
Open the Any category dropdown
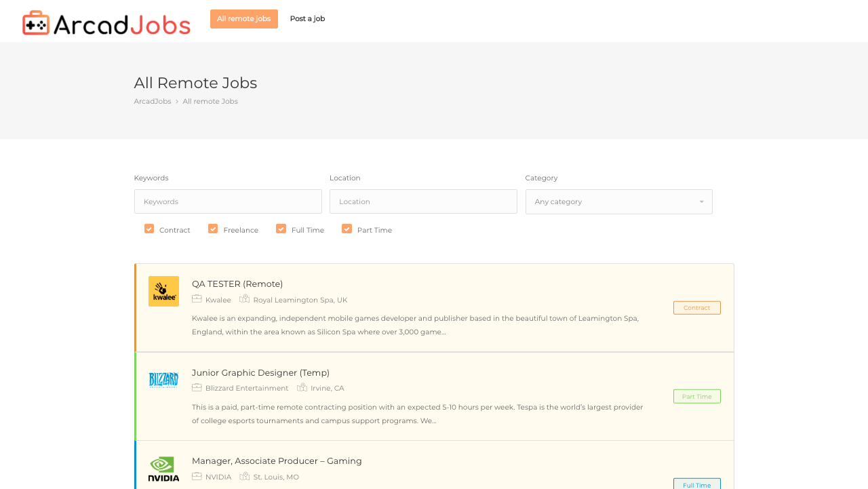point(618,201)
